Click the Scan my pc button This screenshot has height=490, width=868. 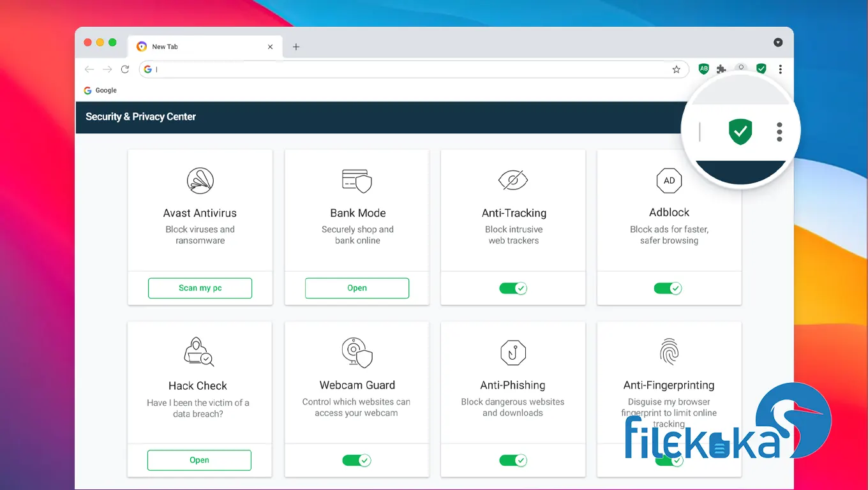click(x=200, y=288)
